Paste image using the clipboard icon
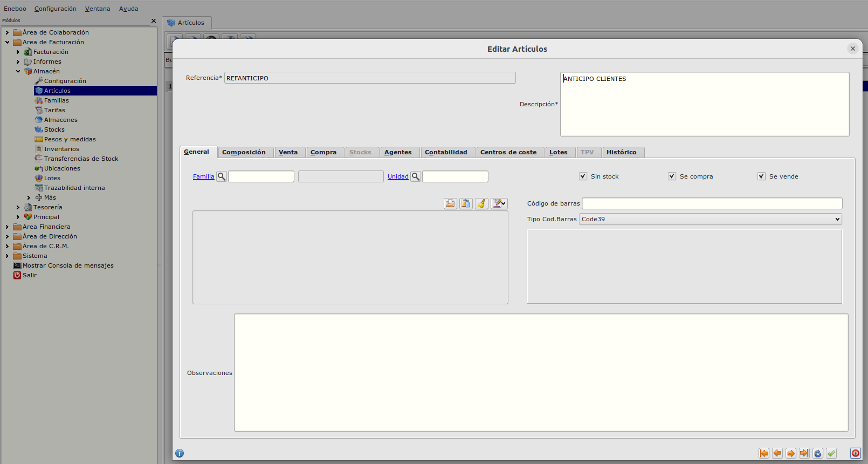This screenshot has width=868, height=464. point(466,203)
